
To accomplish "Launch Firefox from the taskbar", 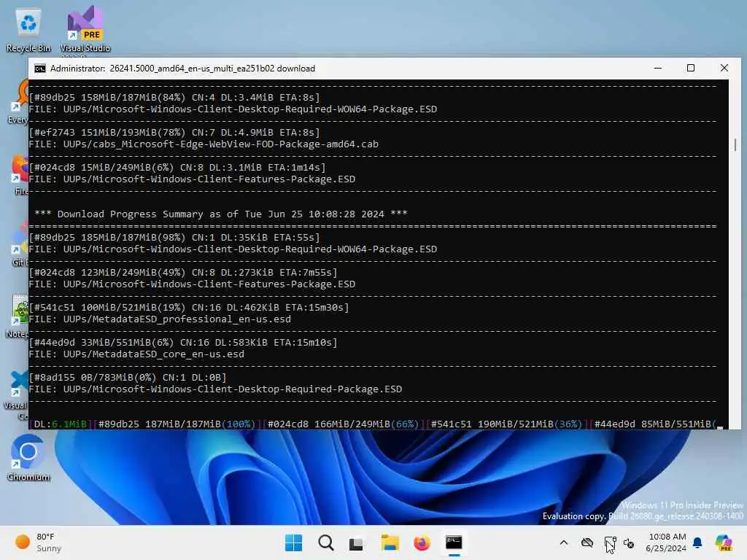I will pos(422,542).
